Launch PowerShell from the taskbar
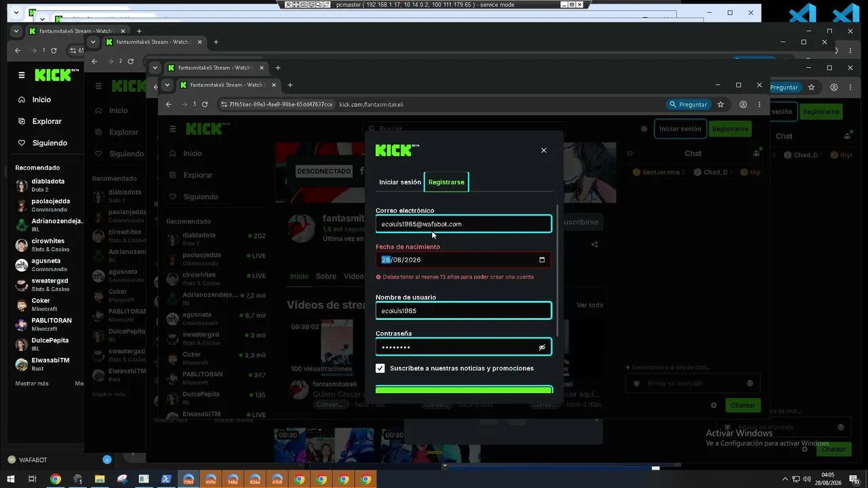 [166, 479]
